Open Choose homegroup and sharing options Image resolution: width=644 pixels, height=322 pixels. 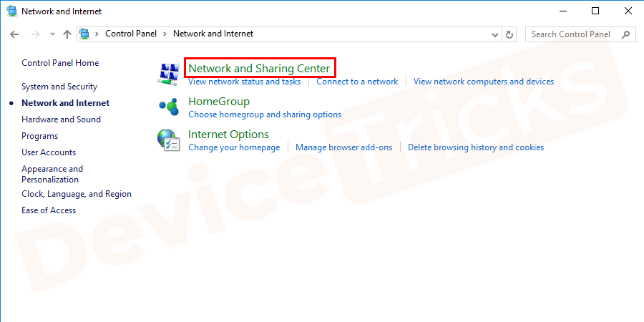click(265, 114)
